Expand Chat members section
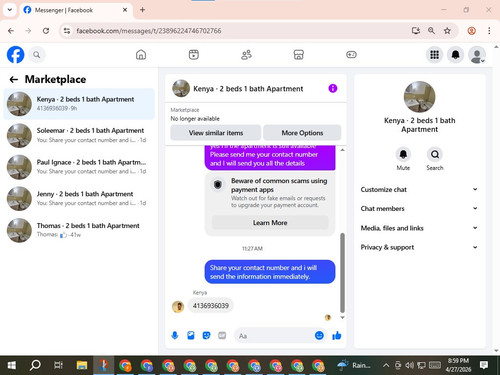Viewport: 500px width, 375px height. tap(419, 209)
